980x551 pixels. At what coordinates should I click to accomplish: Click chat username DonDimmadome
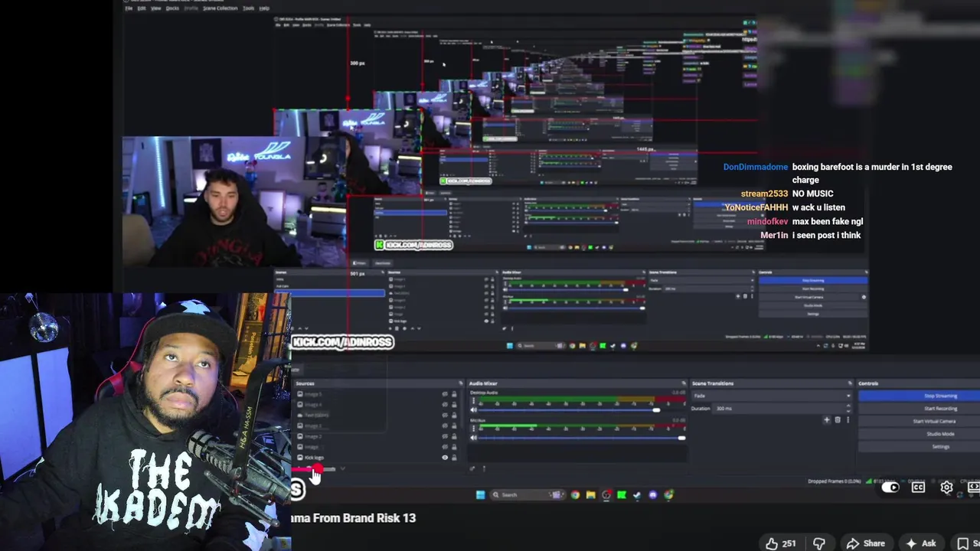pos(755,167)
